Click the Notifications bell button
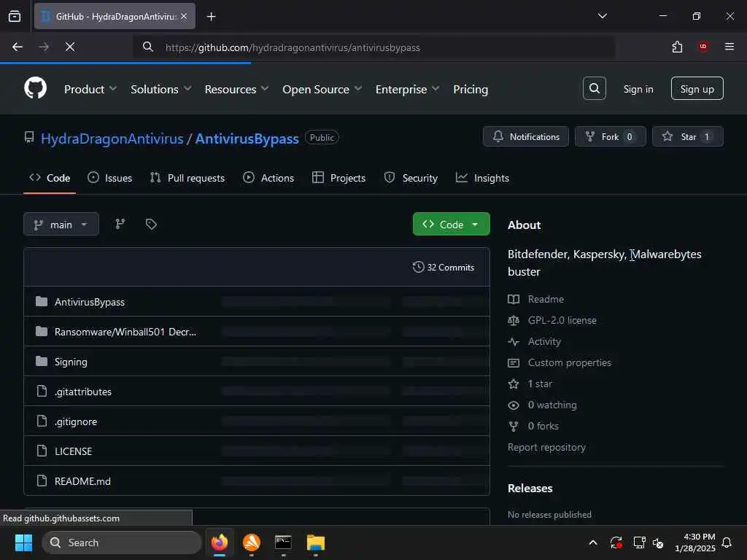Screen dimensions: 747x560 525,136
